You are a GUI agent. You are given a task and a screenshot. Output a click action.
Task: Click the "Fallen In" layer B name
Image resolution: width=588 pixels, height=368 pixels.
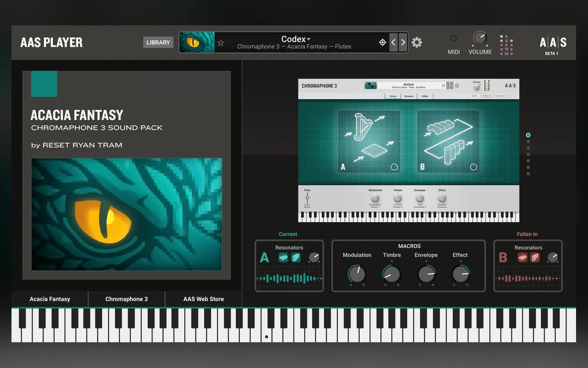point(527,234)
